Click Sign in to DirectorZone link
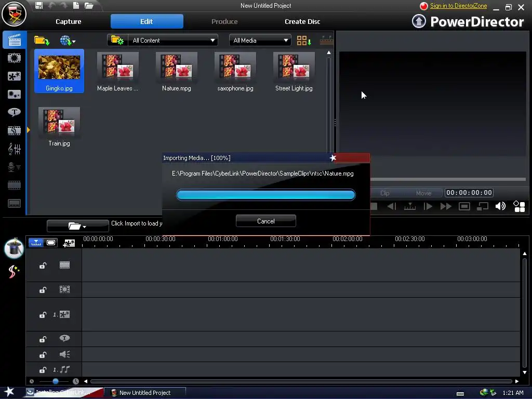The height and width of the screenshot is (399, 532). [458, 6]
